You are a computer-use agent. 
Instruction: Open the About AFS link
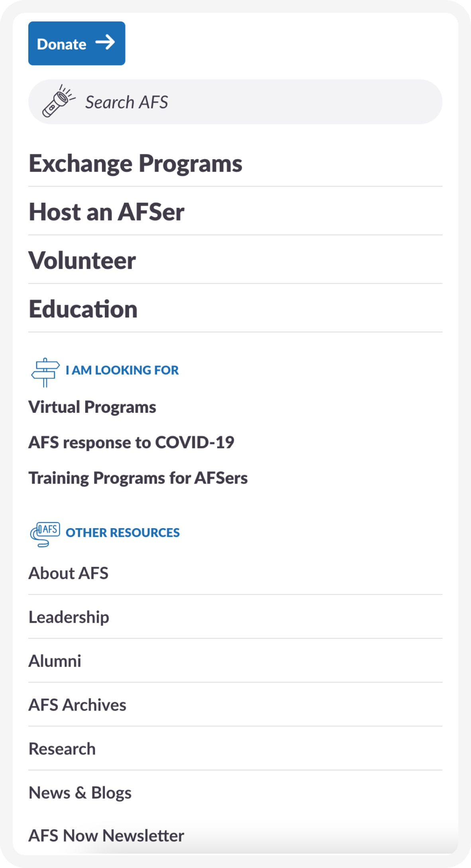tap(235, 573)
